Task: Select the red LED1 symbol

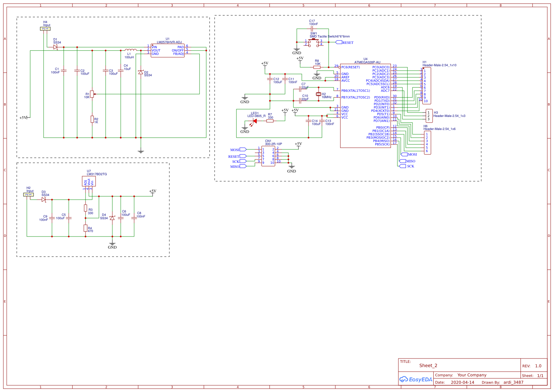Action: [255, 121]
